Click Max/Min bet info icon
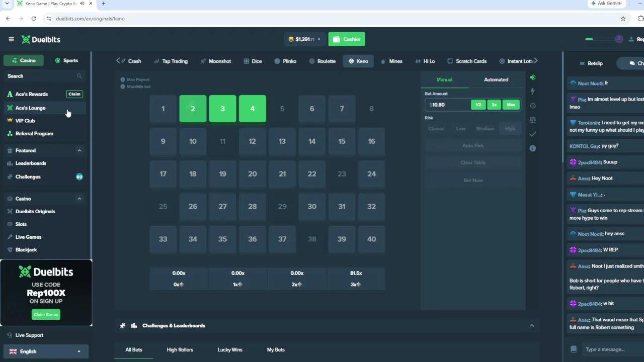The height and width of the screenshot is (362, 644). [123, 86]
